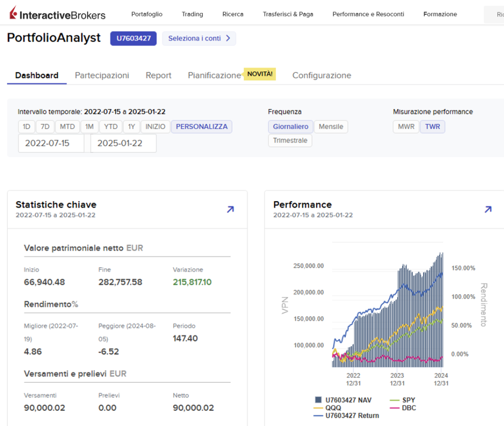Open the Report tab

point(158,75)
